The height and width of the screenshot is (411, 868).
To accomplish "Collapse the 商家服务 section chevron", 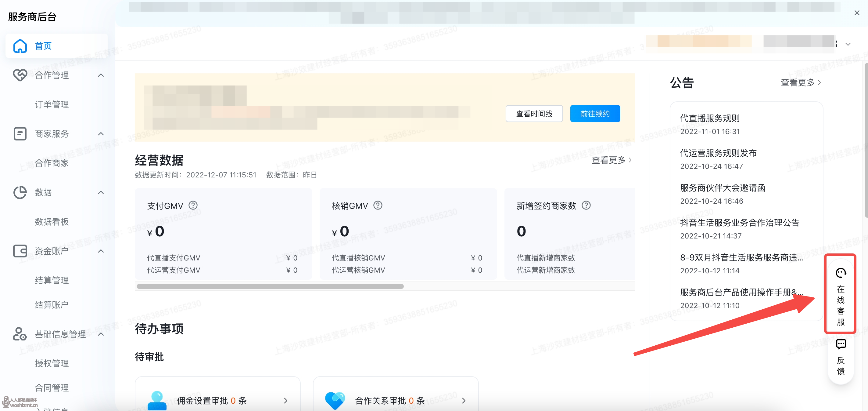I will tap(101, 134).
